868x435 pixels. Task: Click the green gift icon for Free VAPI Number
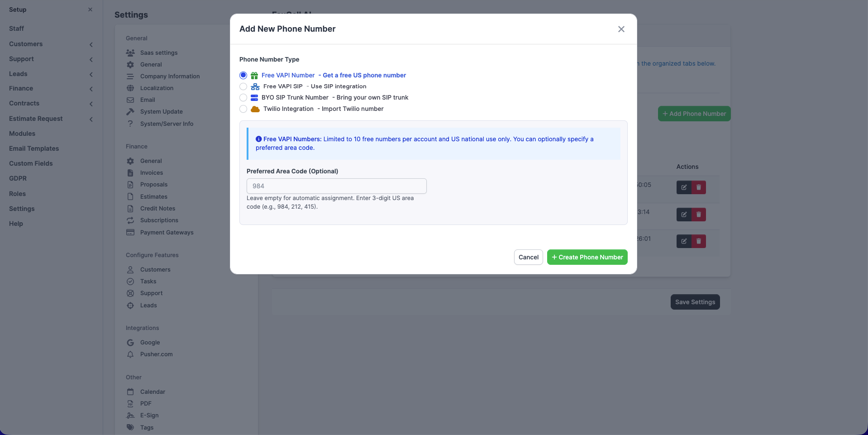point(254,75)
